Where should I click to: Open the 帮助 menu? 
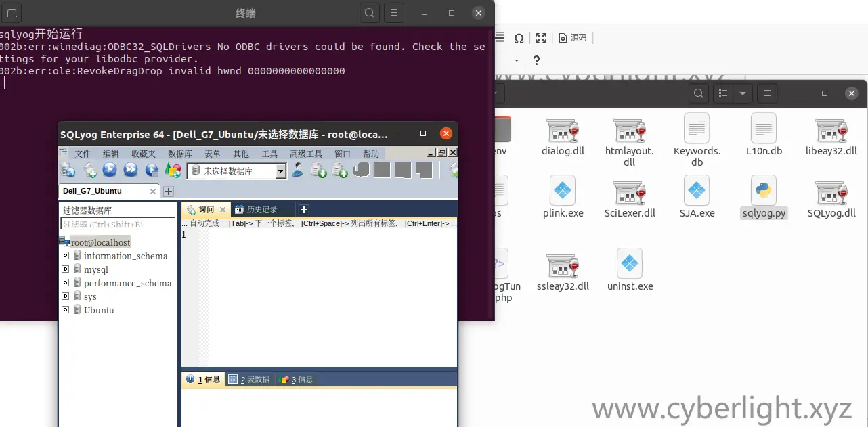(371, 154)
